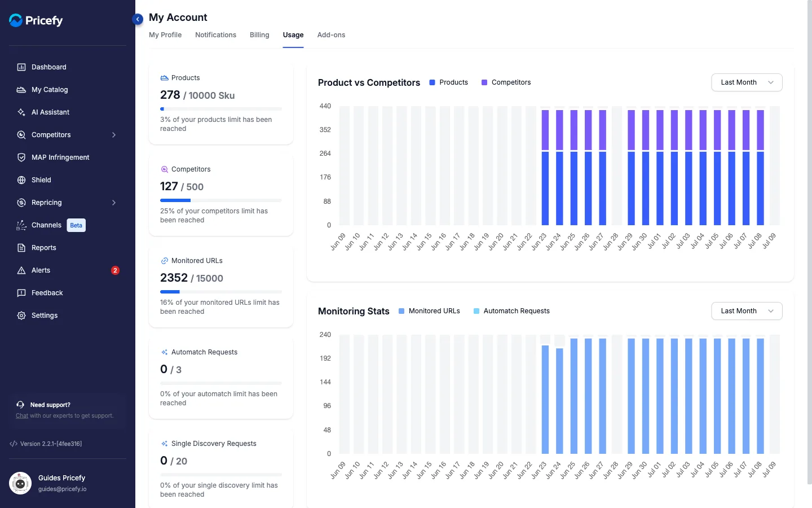Click the Competitors usage progress bar
The image size is (812, 508).
221,200
